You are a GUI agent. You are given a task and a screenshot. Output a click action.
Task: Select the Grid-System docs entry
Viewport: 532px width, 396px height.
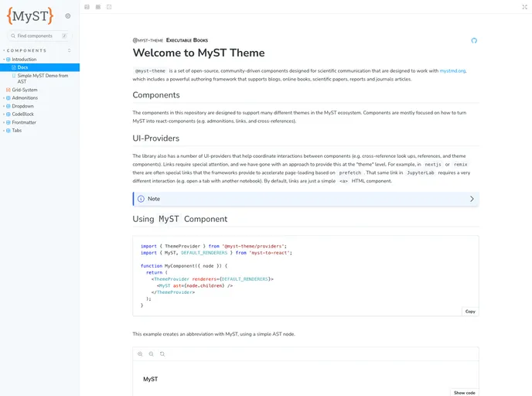click(x=25, y=90)
